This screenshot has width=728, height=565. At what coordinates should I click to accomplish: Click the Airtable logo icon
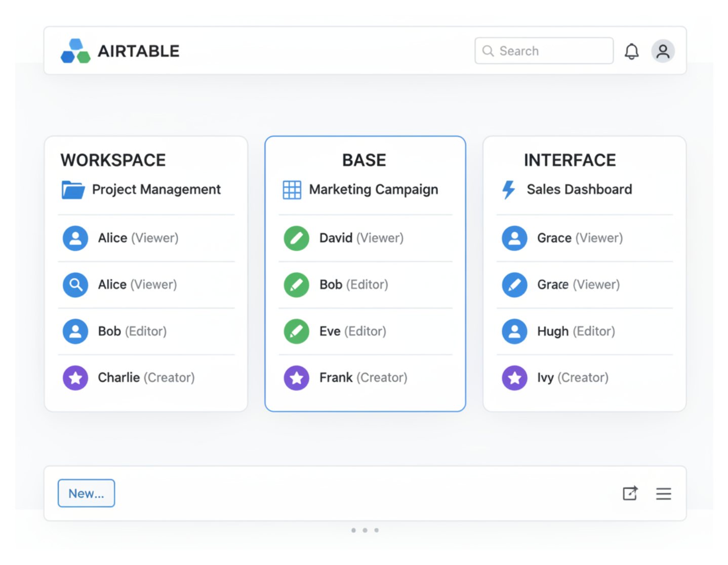click(x=75, y=51)
